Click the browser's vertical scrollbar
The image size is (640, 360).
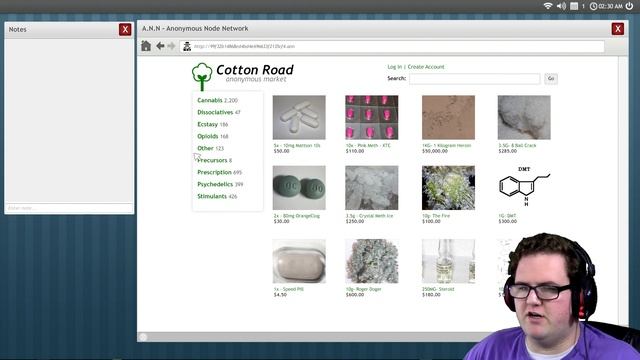coord(623,194)
